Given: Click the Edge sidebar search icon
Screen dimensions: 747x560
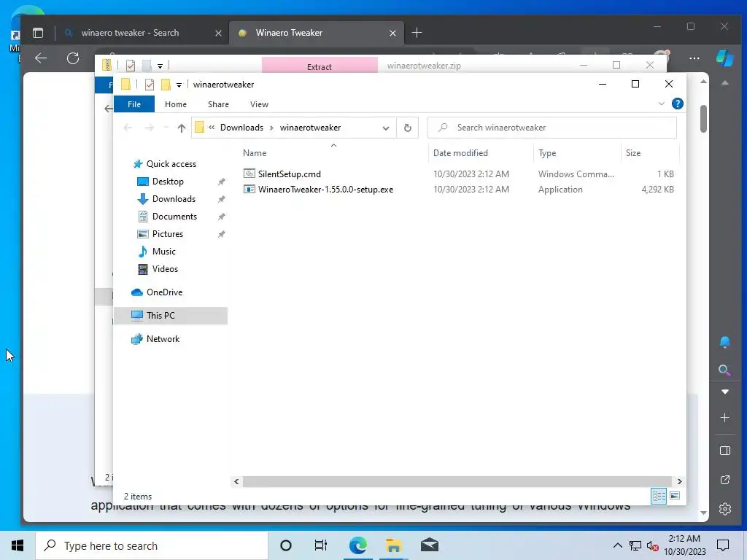Looking at the screenshot, I should [x=724, y=370].
